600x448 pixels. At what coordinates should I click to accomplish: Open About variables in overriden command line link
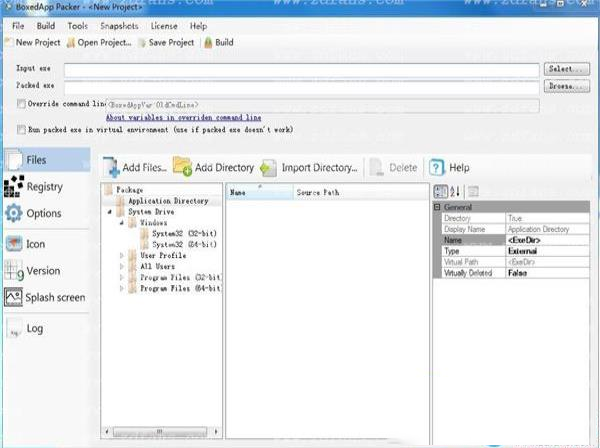click(183, 117)
